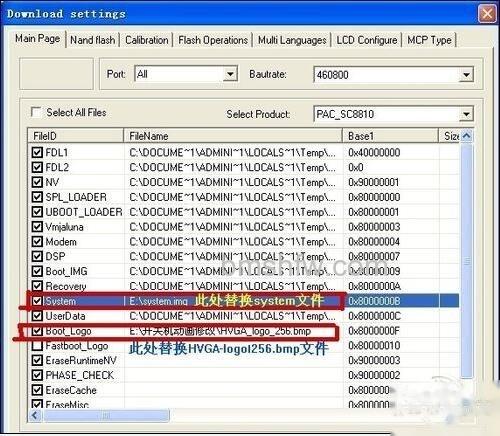
Task: Open the Select Product PAC_SC8810 dropdown
Action: [x=466, y=114]
